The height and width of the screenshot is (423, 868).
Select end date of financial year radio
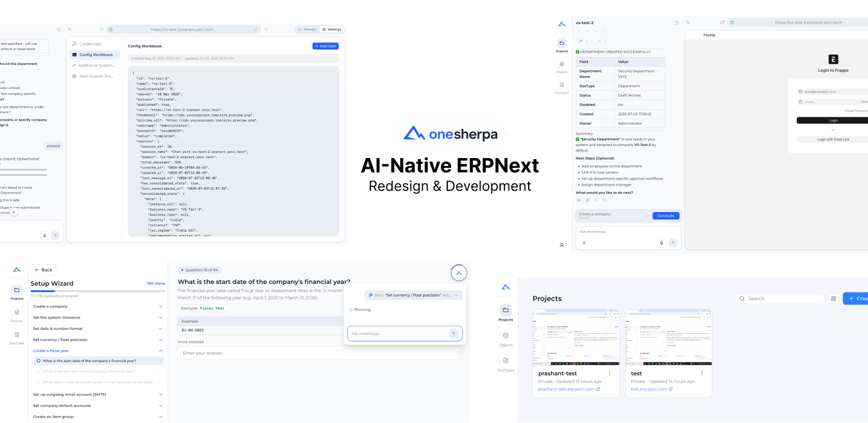[38, 371]
